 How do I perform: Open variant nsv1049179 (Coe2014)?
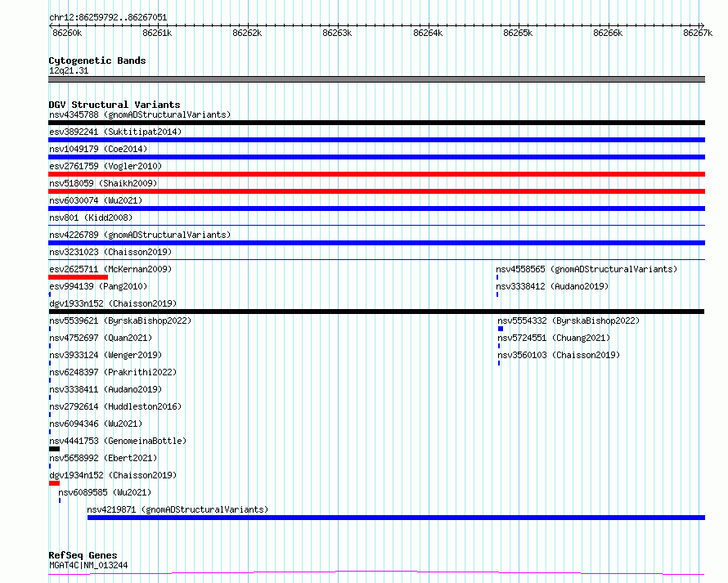coord(98,149)
